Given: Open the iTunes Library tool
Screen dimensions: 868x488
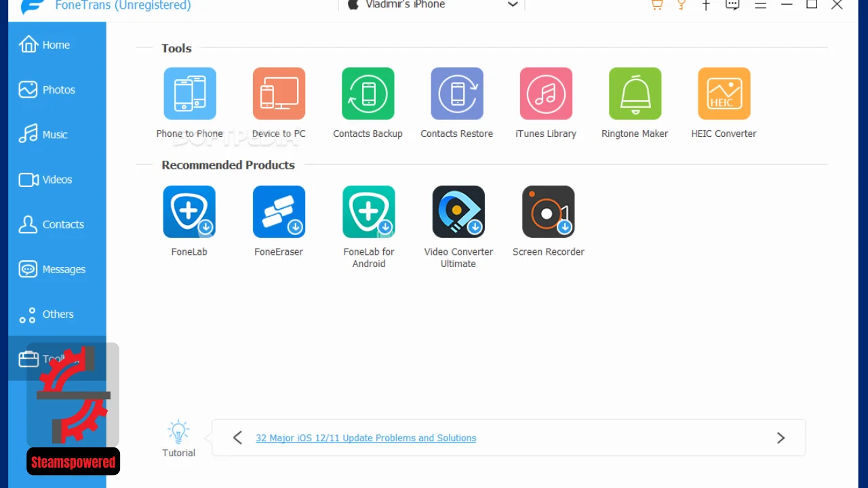Looking at the screenshot, I should (546, 94).
